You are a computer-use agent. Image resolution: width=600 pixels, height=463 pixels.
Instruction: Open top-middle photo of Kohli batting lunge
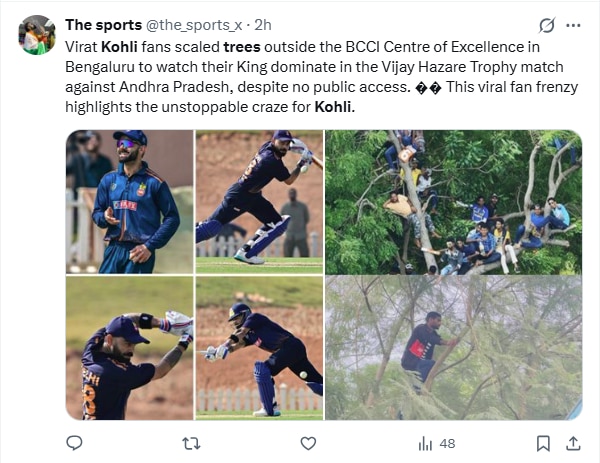[x=259, y=202]
